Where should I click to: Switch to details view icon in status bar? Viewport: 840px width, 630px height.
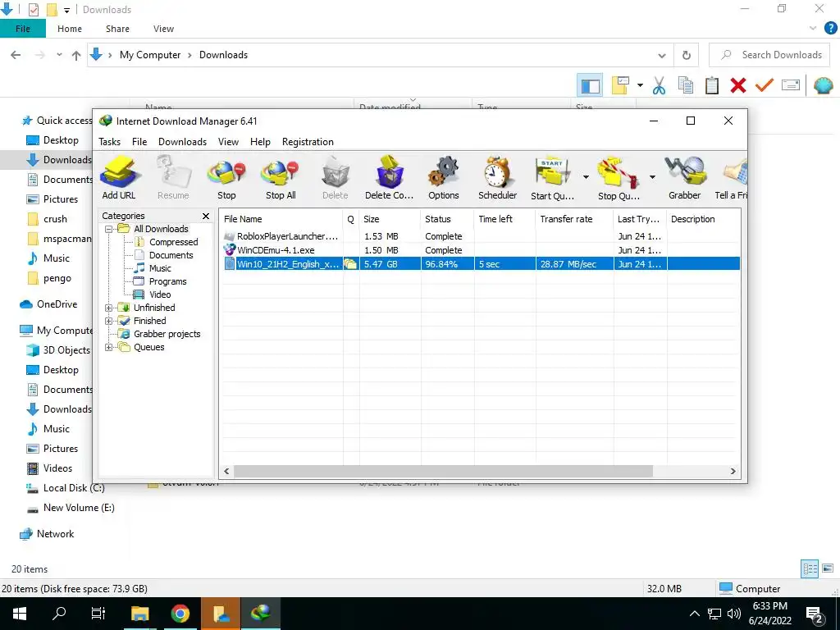tap(810, 568)
